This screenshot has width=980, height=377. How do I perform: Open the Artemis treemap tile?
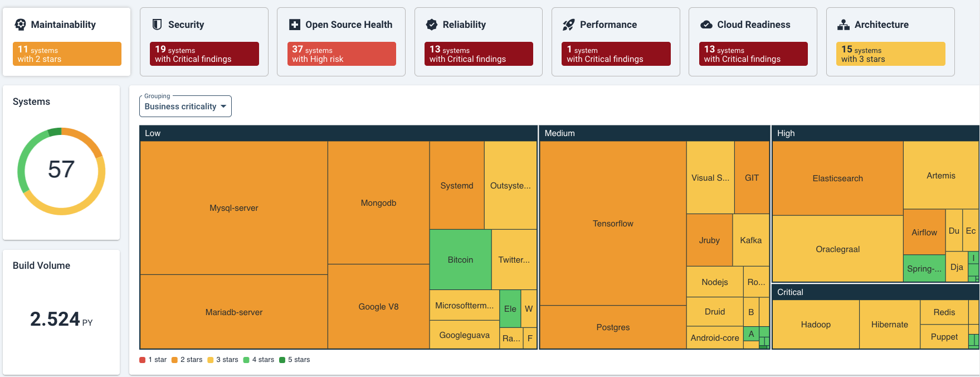(941, 176)
